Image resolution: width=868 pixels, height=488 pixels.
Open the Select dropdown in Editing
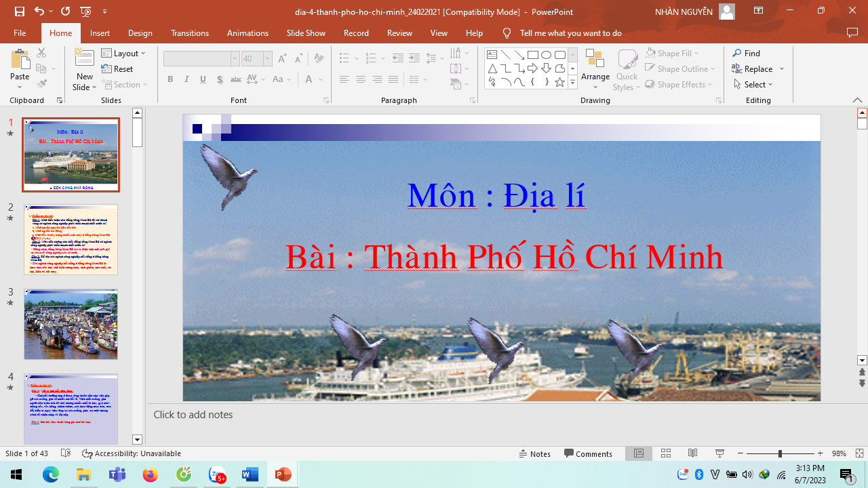point(753,85)
